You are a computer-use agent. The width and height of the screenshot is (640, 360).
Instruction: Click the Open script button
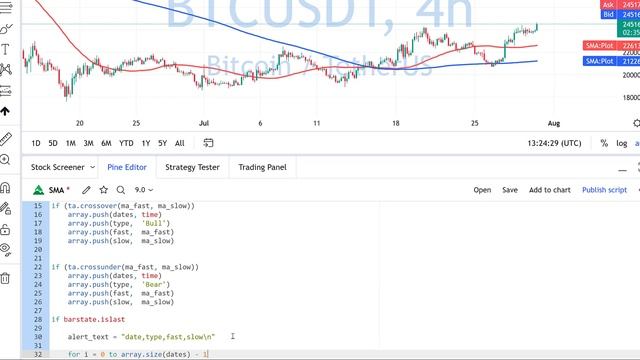pyautogui.click(x=482, y=190)
